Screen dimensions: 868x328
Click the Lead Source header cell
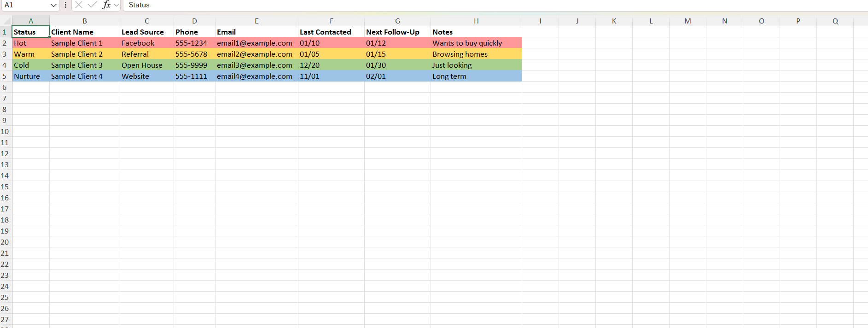pos(147,32)
